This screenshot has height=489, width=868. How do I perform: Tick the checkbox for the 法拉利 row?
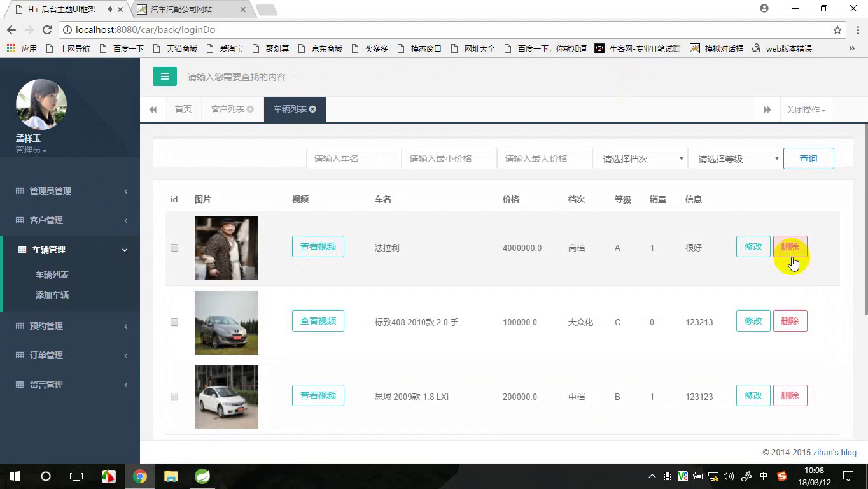coord(174,248)
